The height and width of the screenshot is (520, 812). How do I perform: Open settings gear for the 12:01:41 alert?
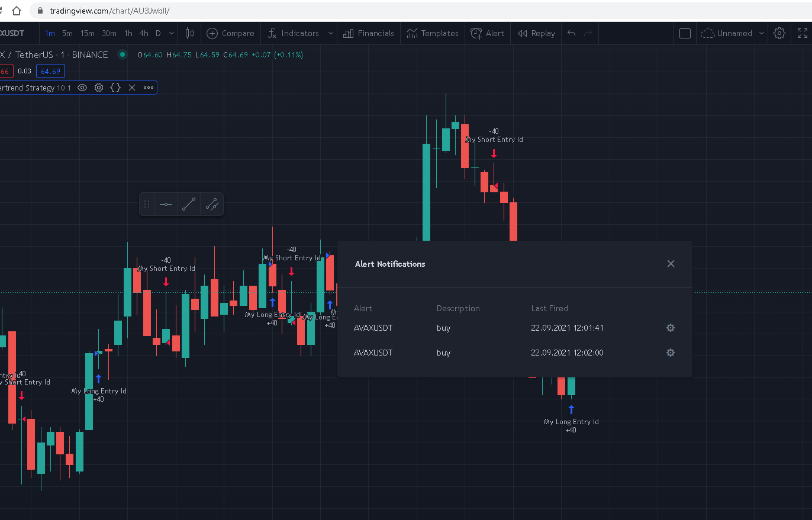(671, 328)
